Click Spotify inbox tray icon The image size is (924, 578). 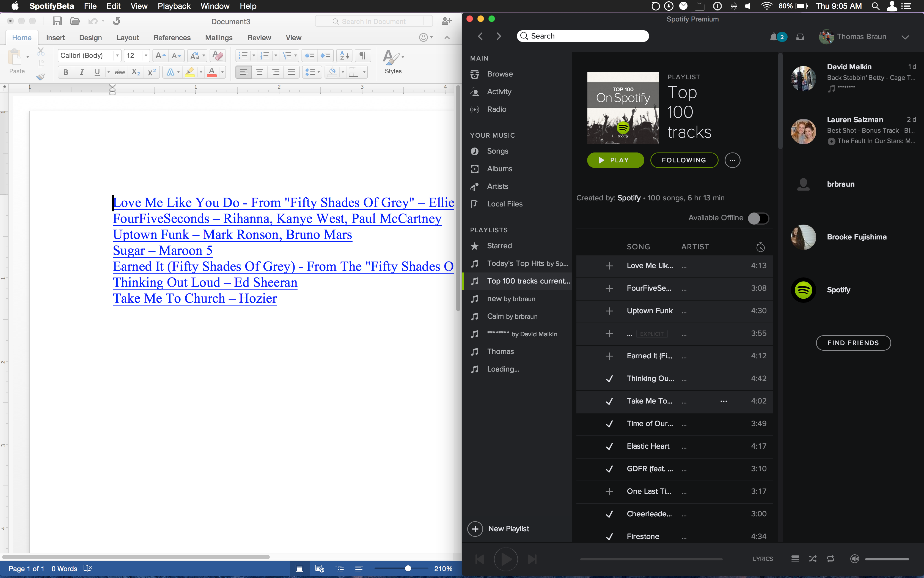[800, 37]
